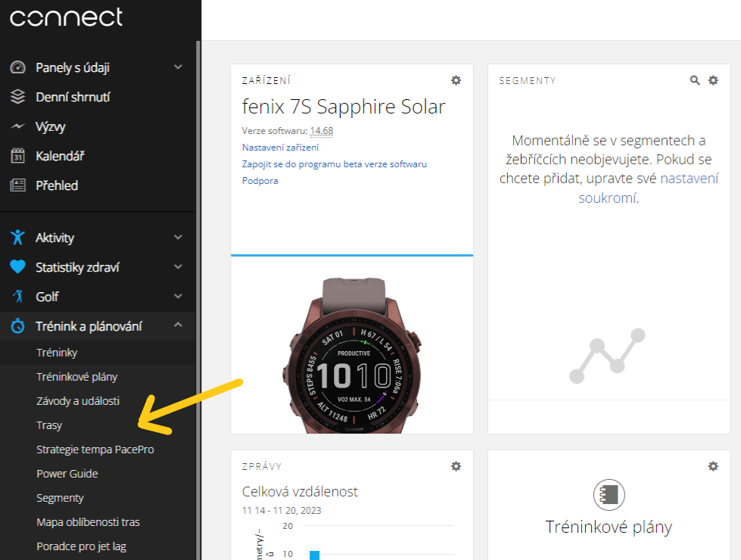
Task: Click Zapojit se do programu beta link
Action: [x=334, y=164]
